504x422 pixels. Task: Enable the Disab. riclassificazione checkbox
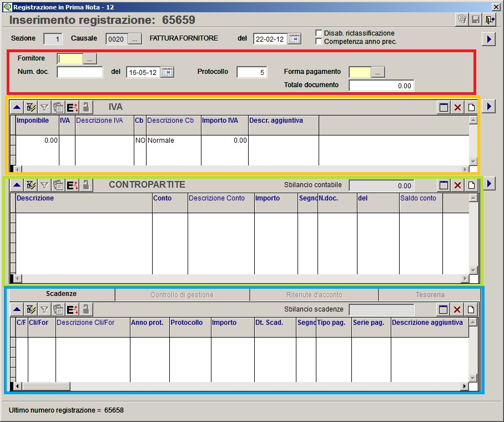point(319,33)
